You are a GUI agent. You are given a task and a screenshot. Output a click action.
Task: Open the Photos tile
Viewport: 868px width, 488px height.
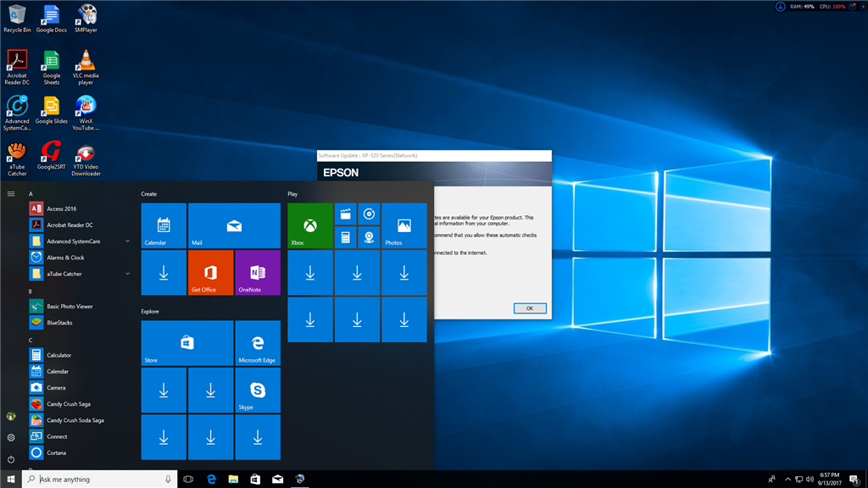pyautogui.click(x=404, y=225)
